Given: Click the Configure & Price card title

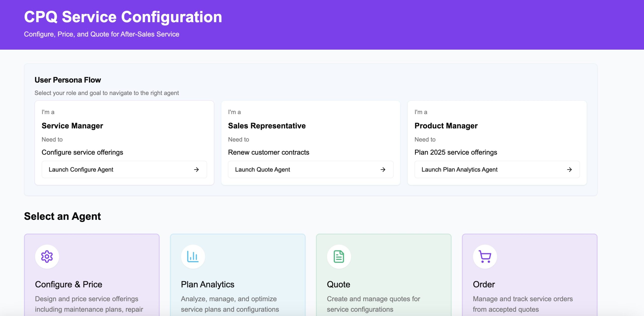Looking at the screenshot, I should 69,285.
